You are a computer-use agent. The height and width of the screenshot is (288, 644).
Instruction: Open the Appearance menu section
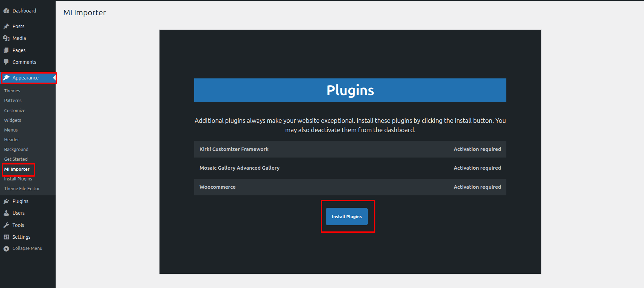[x=25, y=78]
